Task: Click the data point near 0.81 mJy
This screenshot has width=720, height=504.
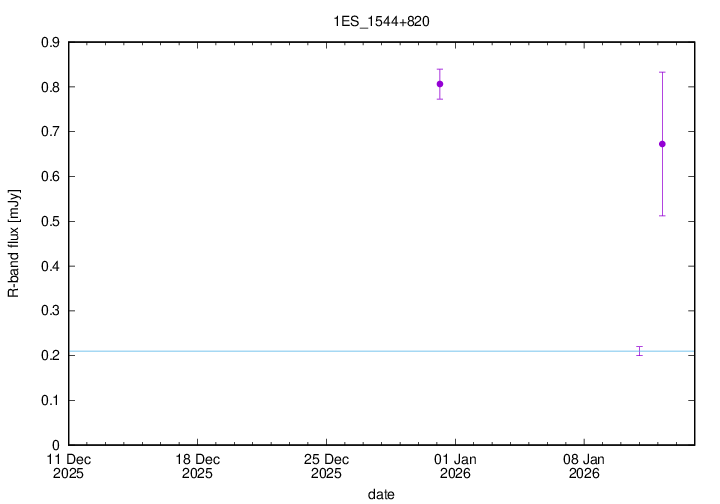Action: point(440,84)
